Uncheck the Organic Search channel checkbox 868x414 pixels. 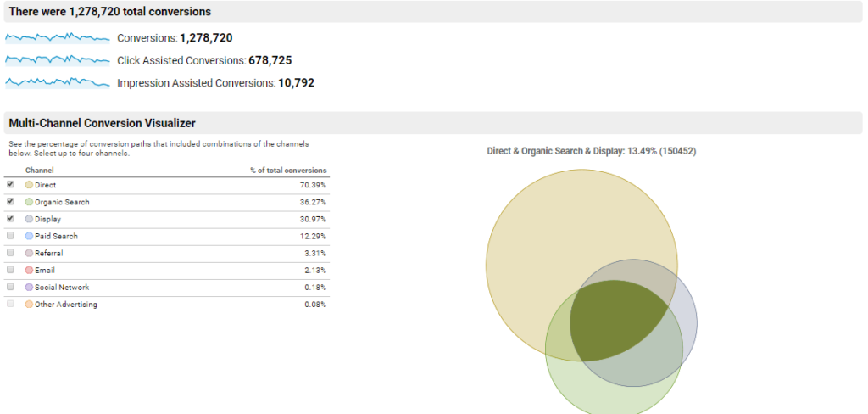point(10,202)
